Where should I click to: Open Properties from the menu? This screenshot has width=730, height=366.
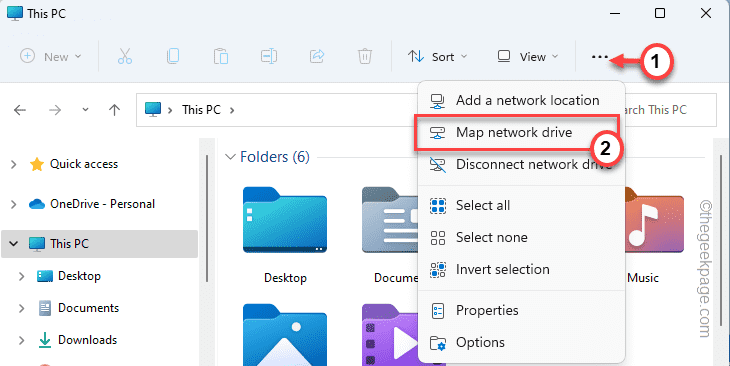pyautogui.click(x=521, y=311)
